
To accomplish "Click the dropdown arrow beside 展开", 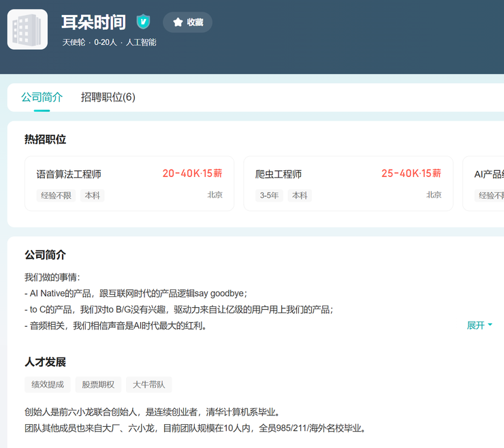I will point(490,325).
